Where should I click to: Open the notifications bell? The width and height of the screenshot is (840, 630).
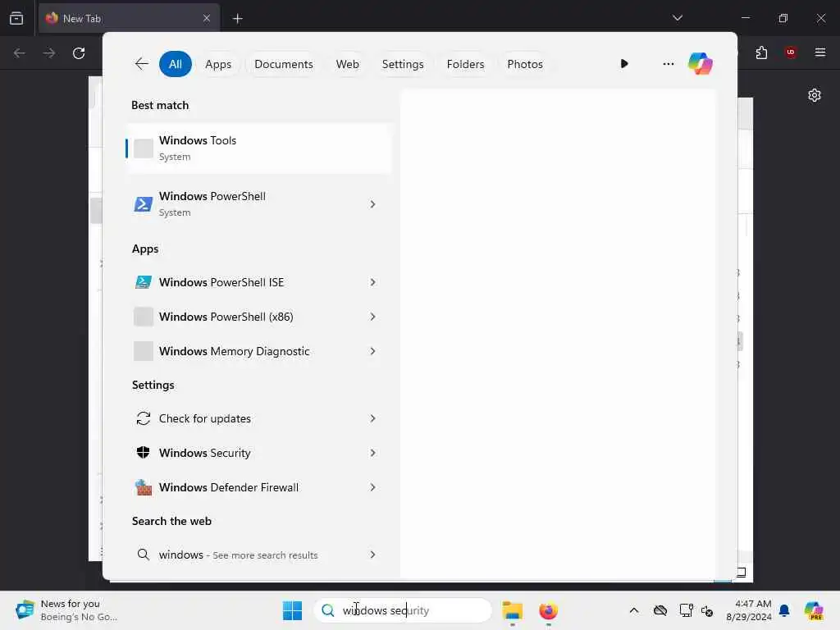click(x=784, y=610)
